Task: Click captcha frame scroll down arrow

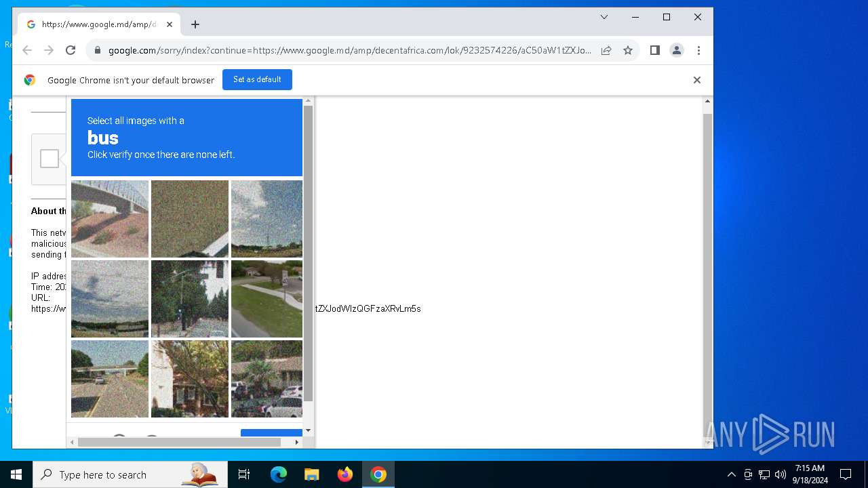Action: click(309, 431)
